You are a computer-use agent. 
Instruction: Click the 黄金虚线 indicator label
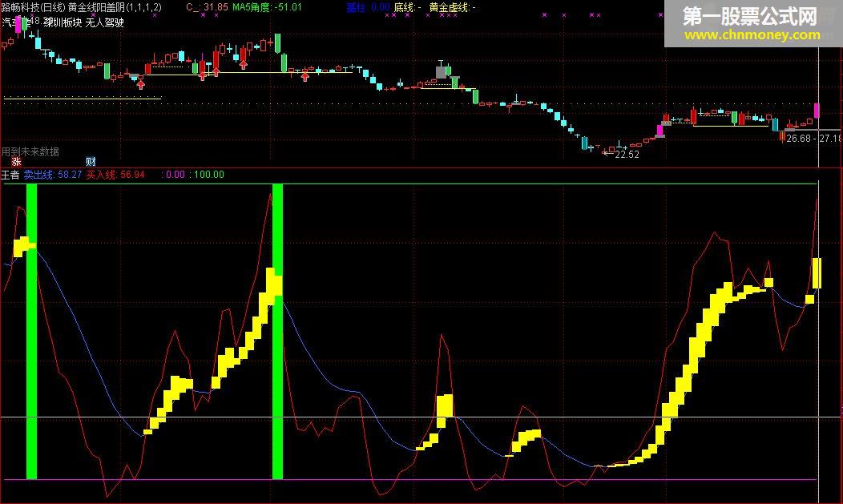(452, 7)
